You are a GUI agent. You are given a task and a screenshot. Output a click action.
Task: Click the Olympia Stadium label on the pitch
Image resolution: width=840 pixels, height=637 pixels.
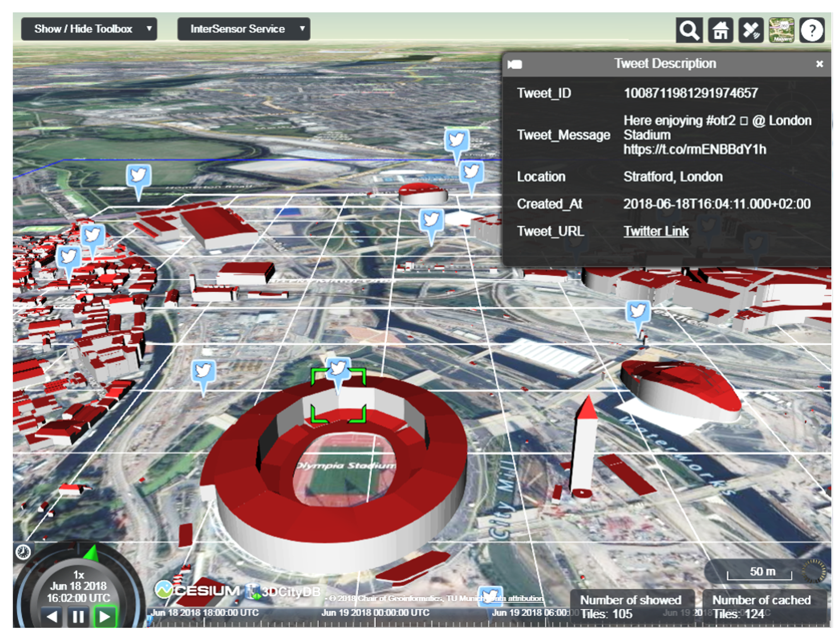346,466
